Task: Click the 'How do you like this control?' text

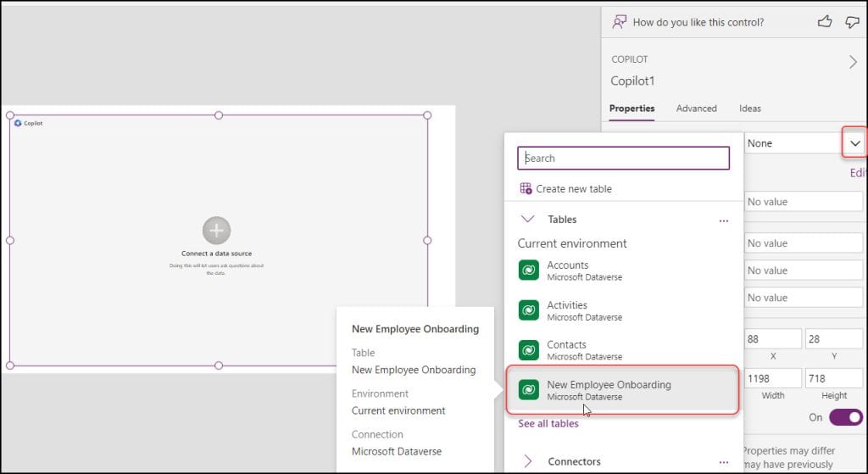Action: 698,22
